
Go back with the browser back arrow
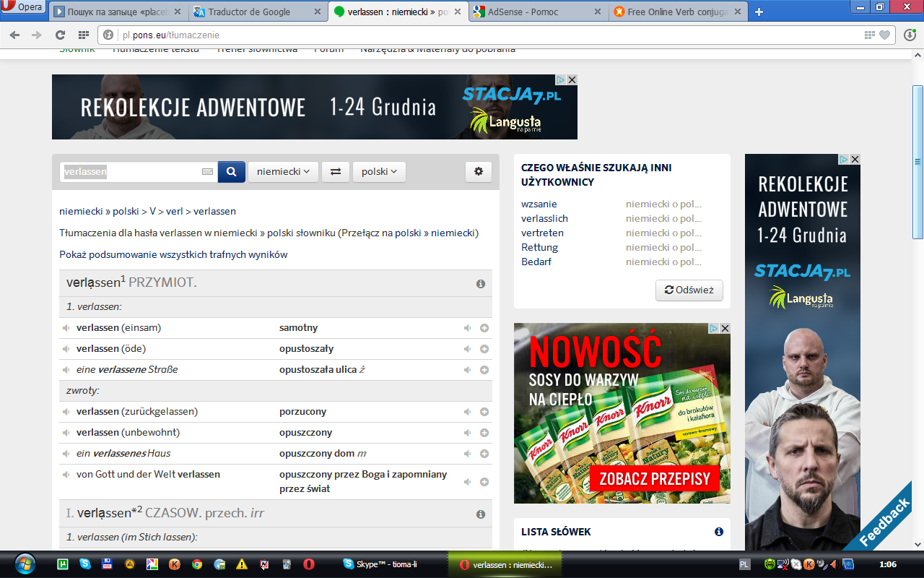[15, 35]
